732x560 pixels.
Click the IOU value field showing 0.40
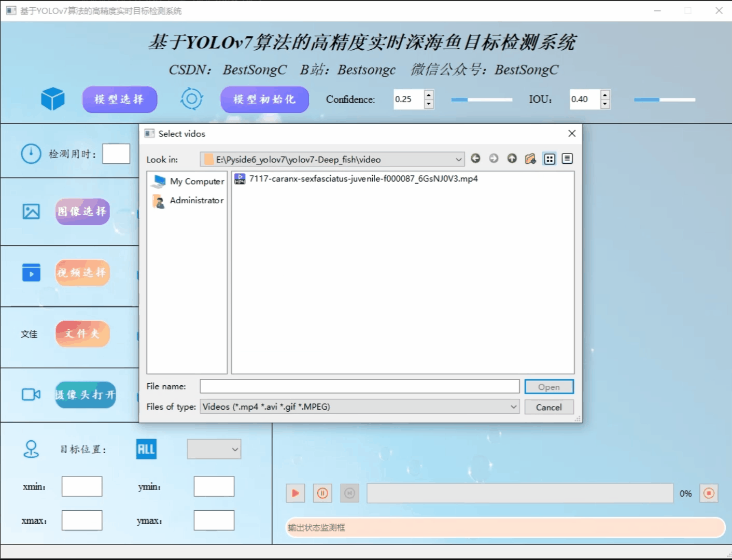(585, 99)
